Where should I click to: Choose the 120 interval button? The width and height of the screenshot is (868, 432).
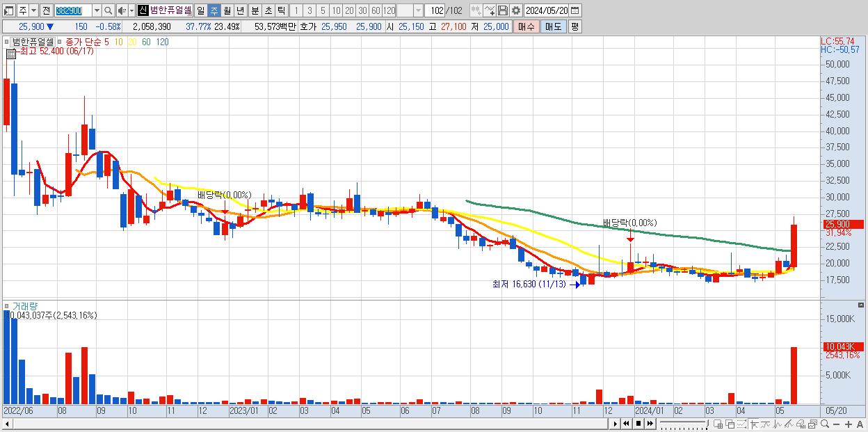(x=389, y=10)
